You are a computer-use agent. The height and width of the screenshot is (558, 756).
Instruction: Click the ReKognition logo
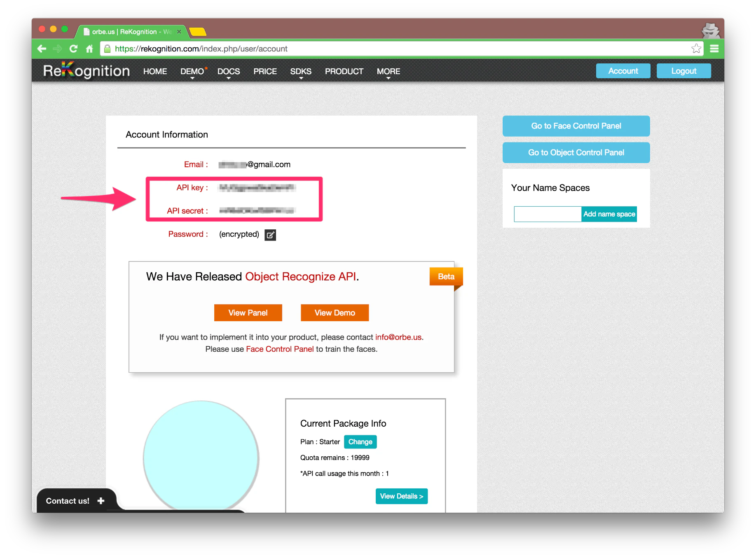pyautogui.click(x=87, y=70)
